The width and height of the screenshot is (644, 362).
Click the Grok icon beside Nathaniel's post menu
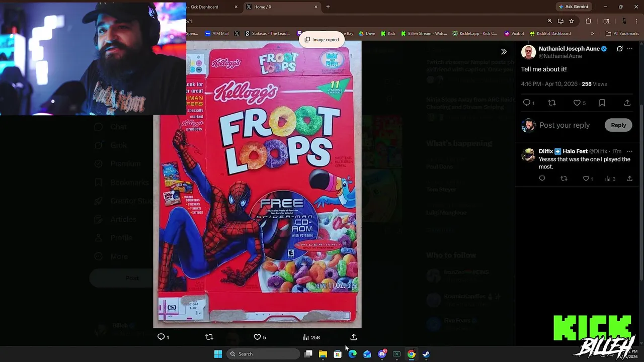pyautogui.click(x=619, y=49)
